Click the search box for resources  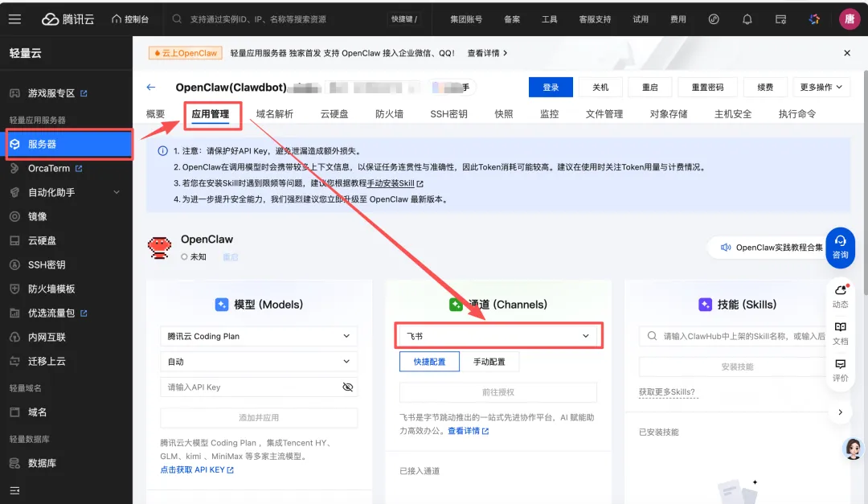[x=297, y=18]
